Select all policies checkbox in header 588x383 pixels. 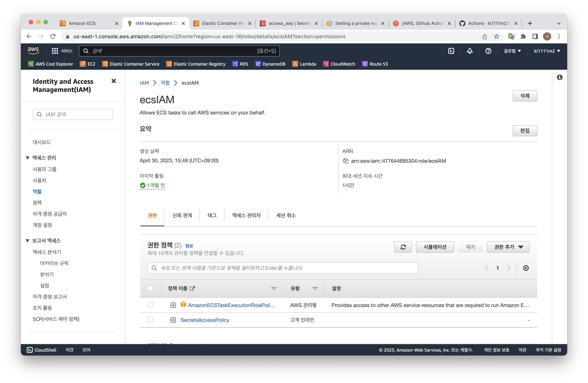click(x=150, y=288)
